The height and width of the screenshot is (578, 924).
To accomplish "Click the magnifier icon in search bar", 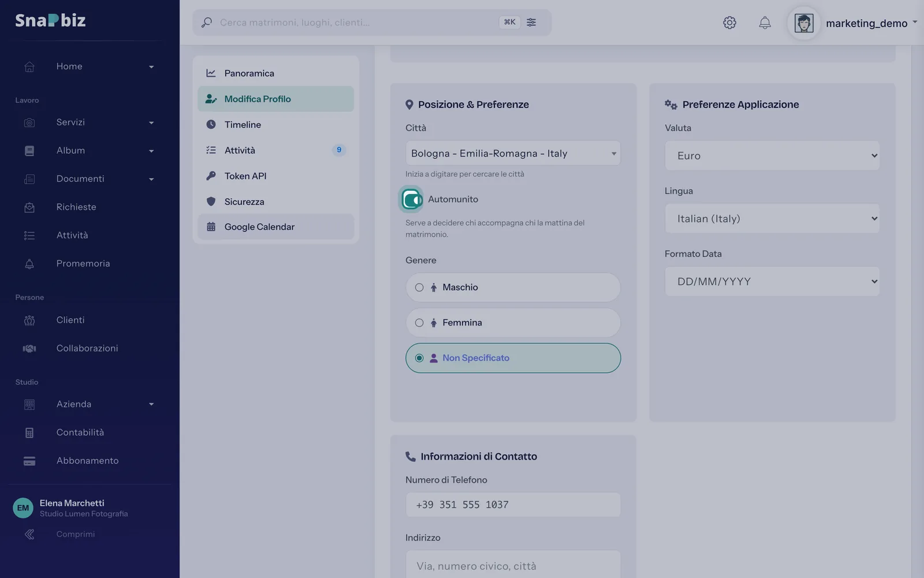I will coord(206,23).
